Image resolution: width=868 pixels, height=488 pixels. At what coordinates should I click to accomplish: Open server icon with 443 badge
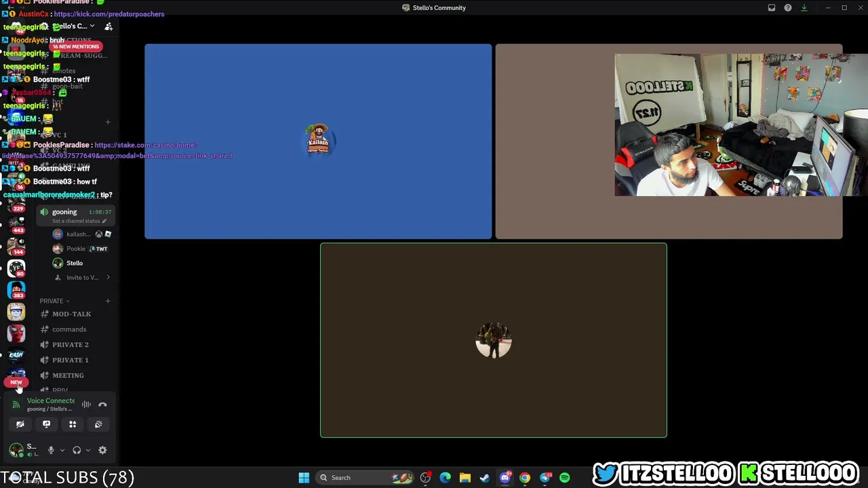click(16, 226)
